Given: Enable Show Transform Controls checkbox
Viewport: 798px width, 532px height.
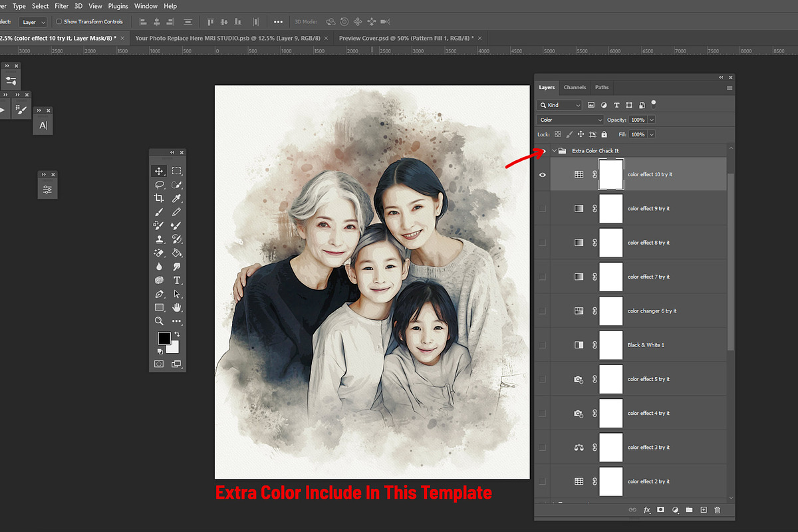Looking at the screenshot, I should pos(59,22).
